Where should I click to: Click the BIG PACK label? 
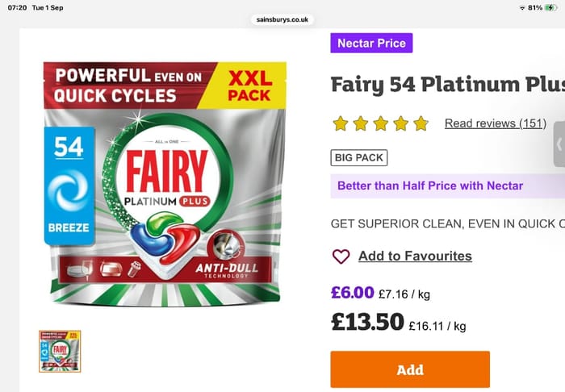coord(359,157)
